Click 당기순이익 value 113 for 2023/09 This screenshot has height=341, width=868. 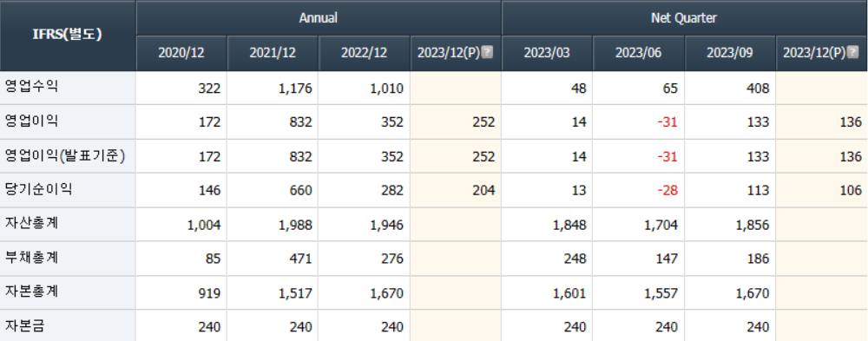click(x=758, y=190)
